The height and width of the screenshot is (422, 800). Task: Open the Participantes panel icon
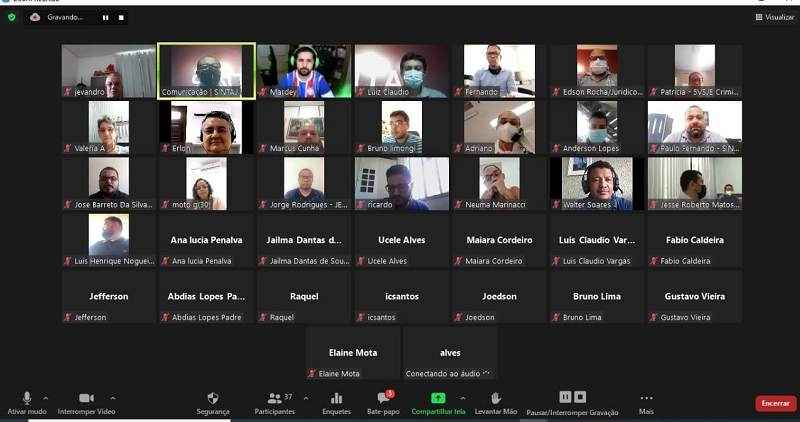(x=273, y=398)
